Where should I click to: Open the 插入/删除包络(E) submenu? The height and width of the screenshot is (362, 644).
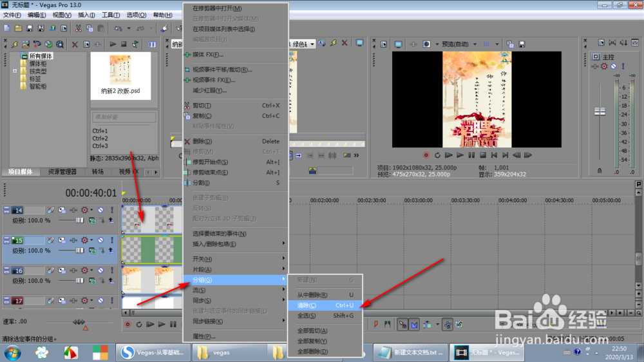point(235,244)
